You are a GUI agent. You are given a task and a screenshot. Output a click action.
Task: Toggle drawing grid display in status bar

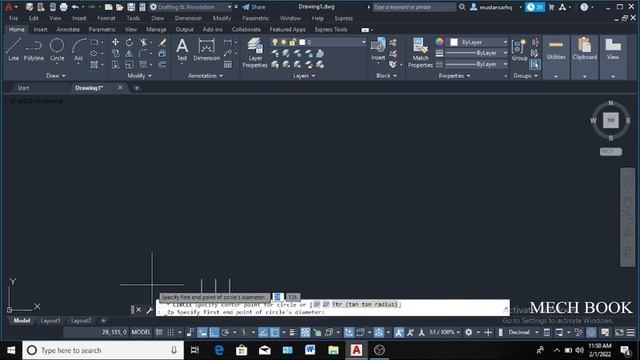pyautogui.click(x=159, y=333)
